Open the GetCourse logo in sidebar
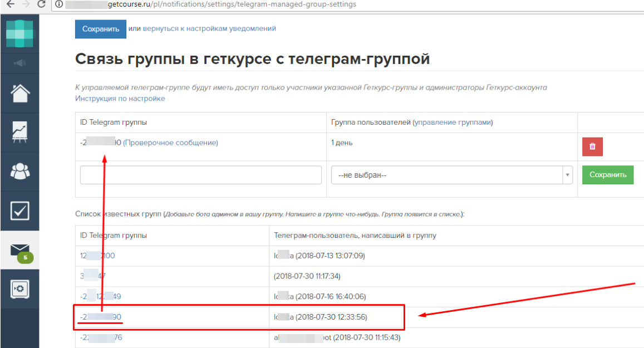 pyautogui.click(x=19, y=34)
